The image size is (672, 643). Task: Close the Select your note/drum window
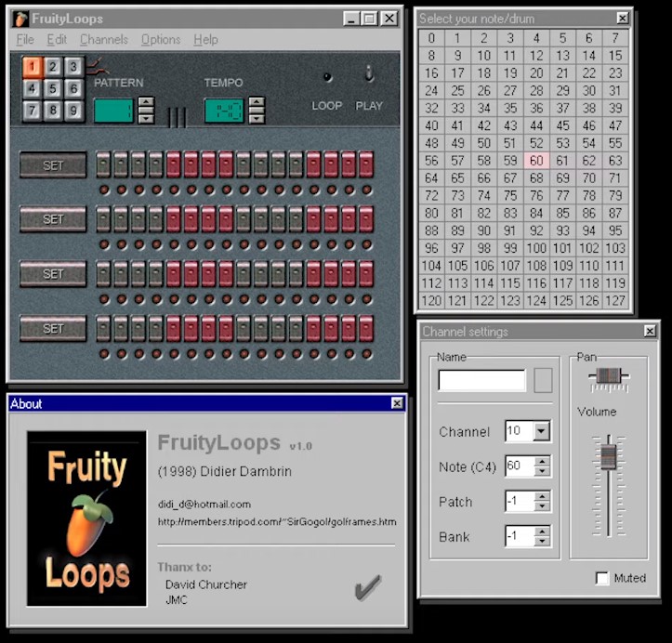(623, 19)
